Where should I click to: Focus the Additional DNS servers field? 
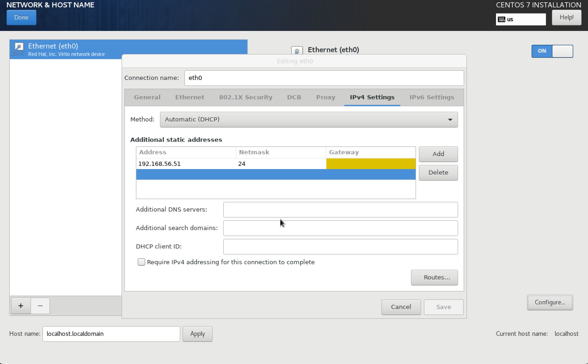click(340, 210)
